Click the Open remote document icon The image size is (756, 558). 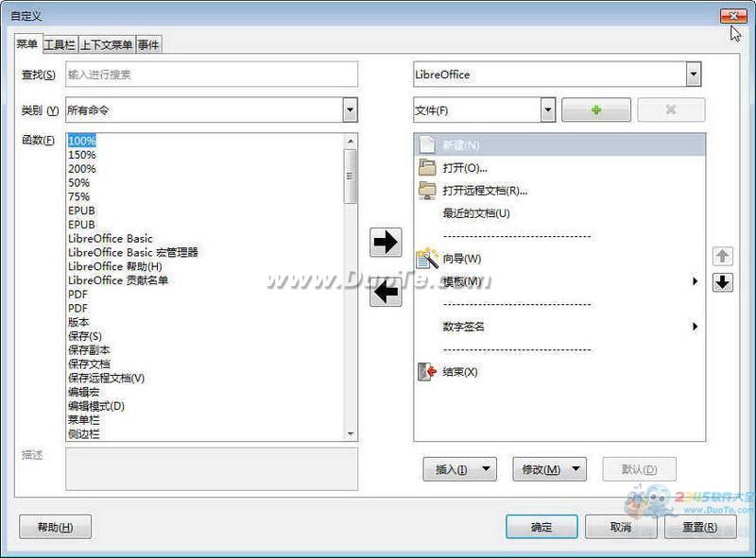click(427, 191)
